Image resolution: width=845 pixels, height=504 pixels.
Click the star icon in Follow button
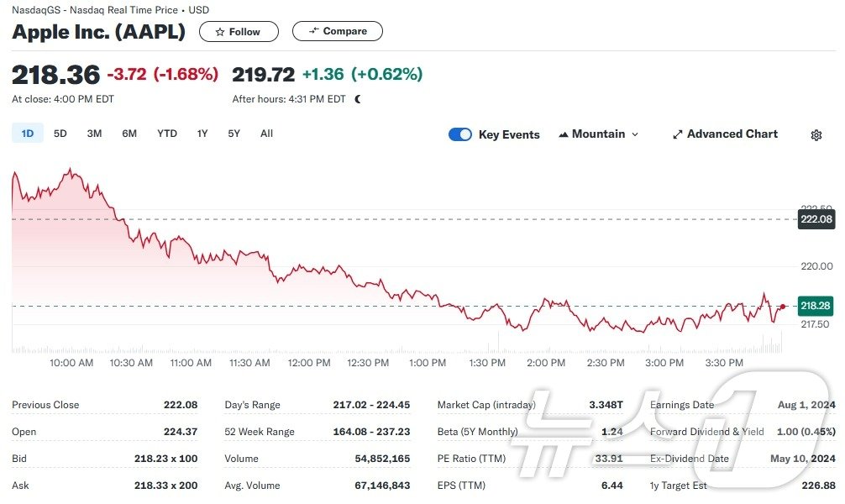pyautogui.click(x=220, y=32)
